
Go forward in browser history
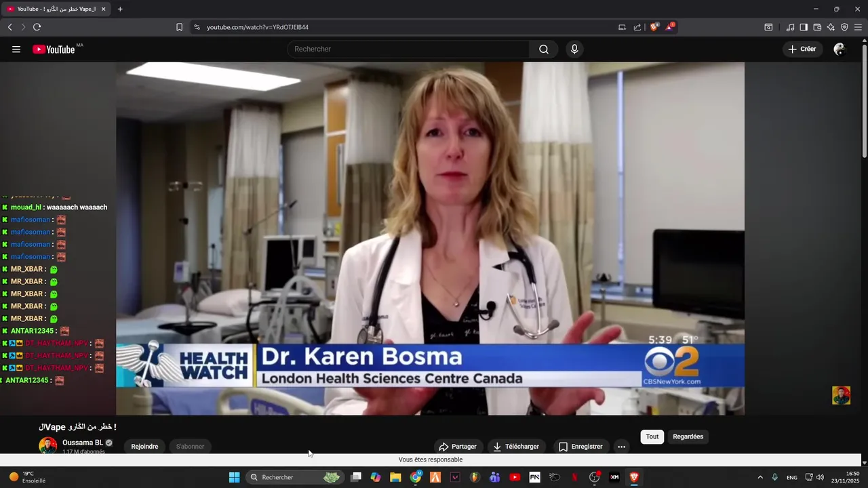coord(23,27)
